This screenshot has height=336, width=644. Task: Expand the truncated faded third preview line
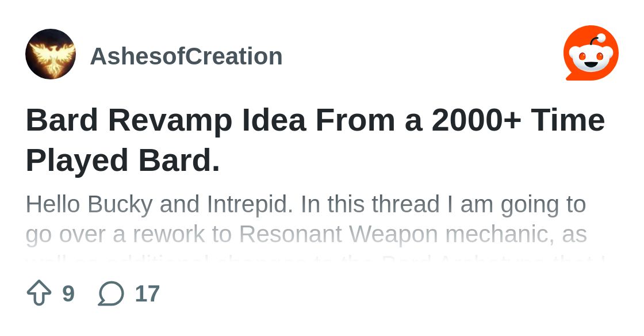point(315,259)
